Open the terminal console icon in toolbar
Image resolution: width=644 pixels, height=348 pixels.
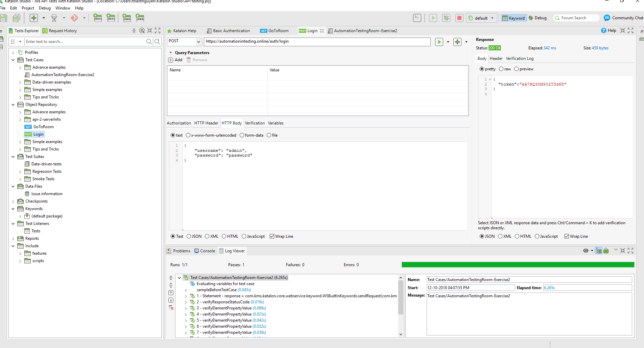(417, 18)
